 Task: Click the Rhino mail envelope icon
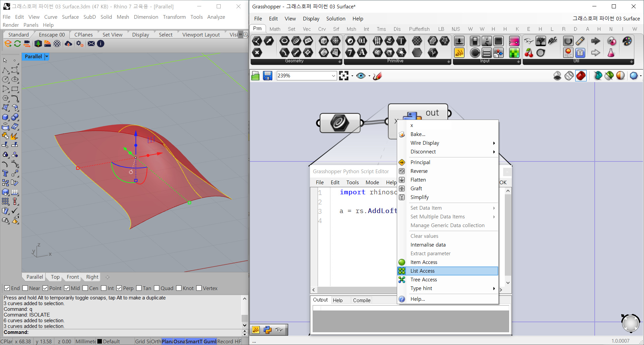[x=91, y=44]
